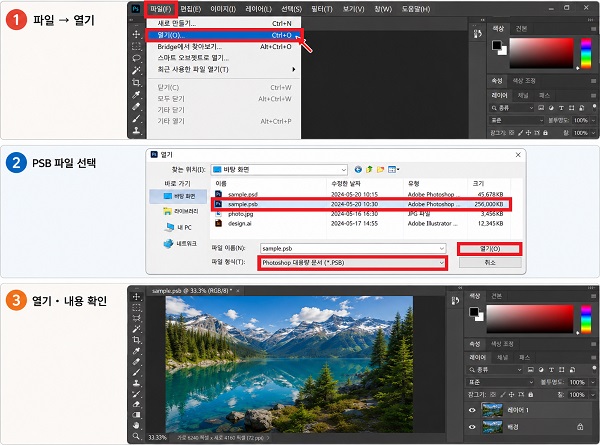Open blend mode dropdown in step 1 panel
Viewport: 600px width, 445px height.
click(x=517, y=120)
